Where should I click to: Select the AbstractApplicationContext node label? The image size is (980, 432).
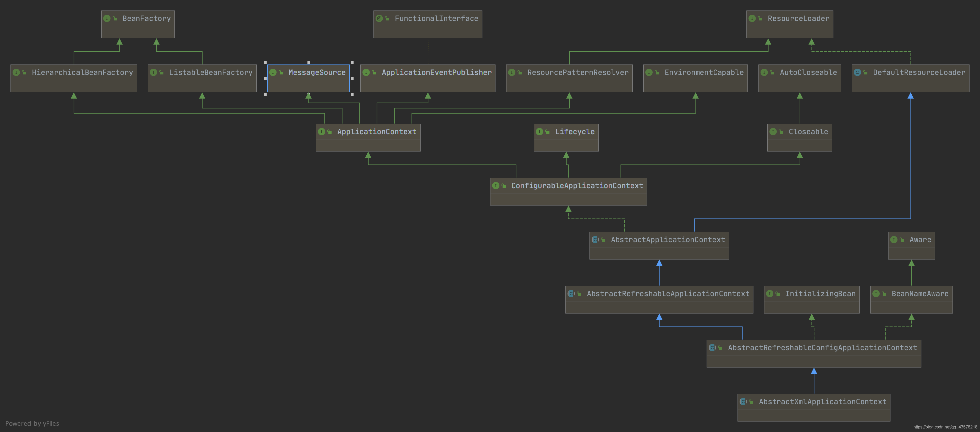(x=668, y=240)
